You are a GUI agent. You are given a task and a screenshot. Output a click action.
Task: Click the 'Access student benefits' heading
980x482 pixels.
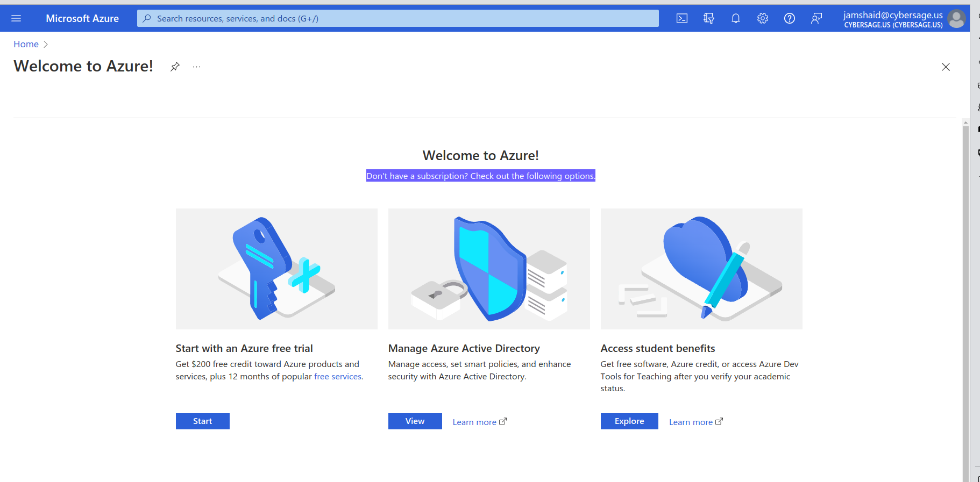click(658, 348)
